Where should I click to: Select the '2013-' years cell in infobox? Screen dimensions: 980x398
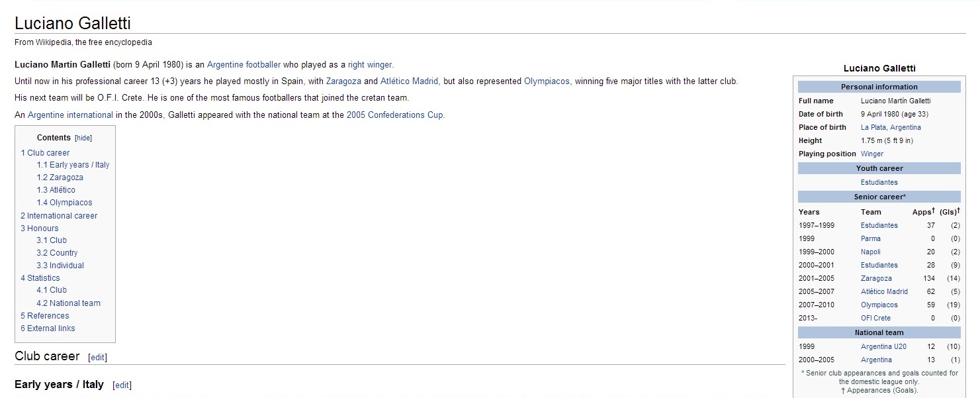[x=808, y=318]
